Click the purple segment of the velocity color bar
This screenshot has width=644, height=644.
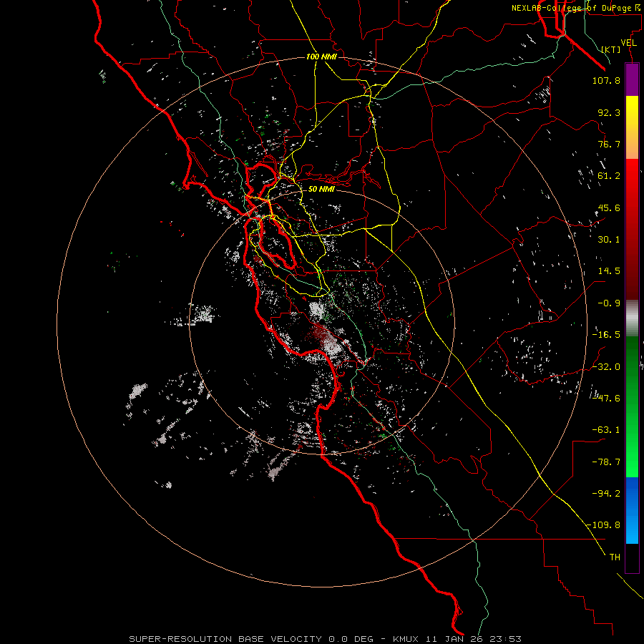[x=632, y=79]
